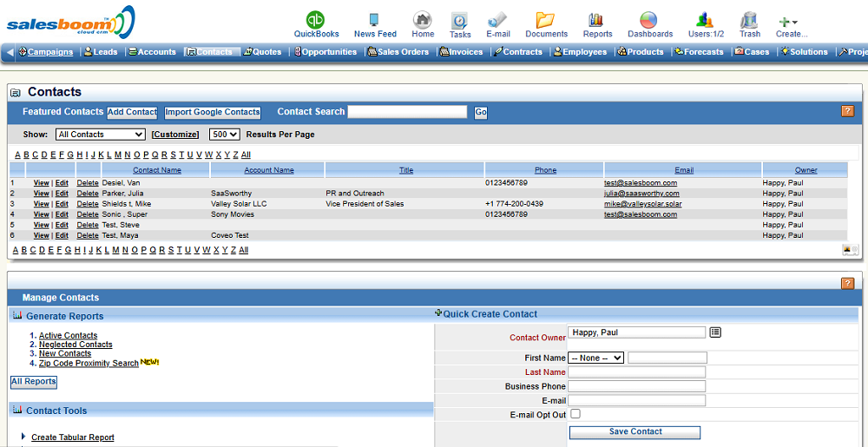Image resolution: width=868 pixels, height=447 pixels.
Task: Open the Documents folder icon
Action: [x=546, y=20]
